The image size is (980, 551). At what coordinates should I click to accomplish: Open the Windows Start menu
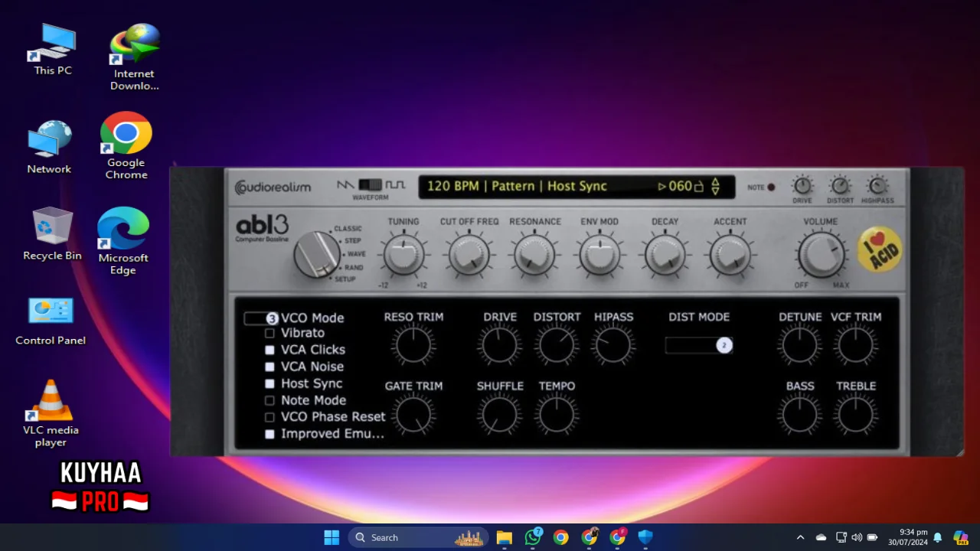tap(332, 537)
